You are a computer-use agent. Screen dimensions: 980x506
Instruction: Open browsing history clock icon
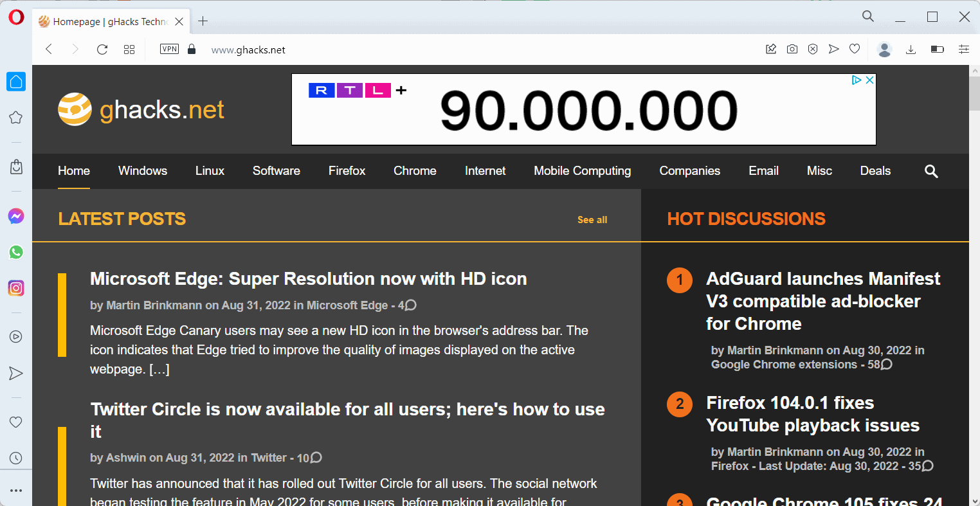(15, 458)
